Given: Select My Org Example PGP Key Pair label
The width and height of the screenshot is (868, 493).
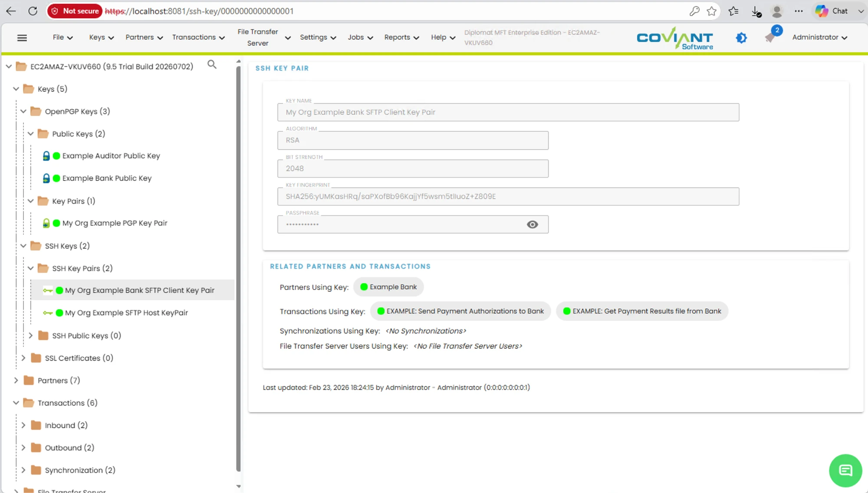Looking at the screenshot, I should (115, 223).
